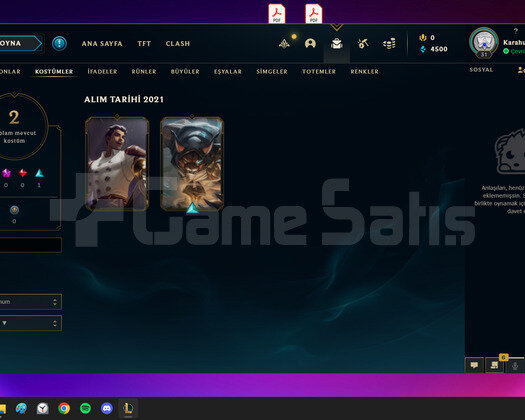Open the white-suited champion skin card

pyautogui.click(x=117, y=164)
